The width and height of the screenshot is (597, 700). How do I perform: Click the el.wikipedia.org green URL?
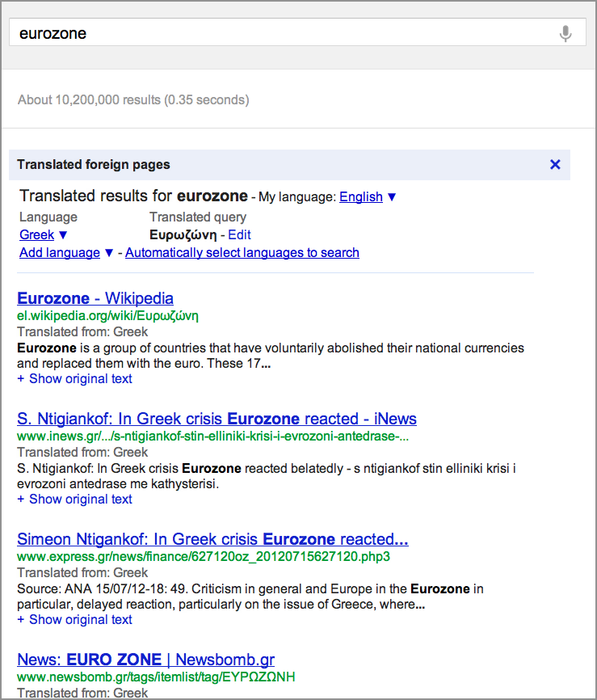click(107, 315)
